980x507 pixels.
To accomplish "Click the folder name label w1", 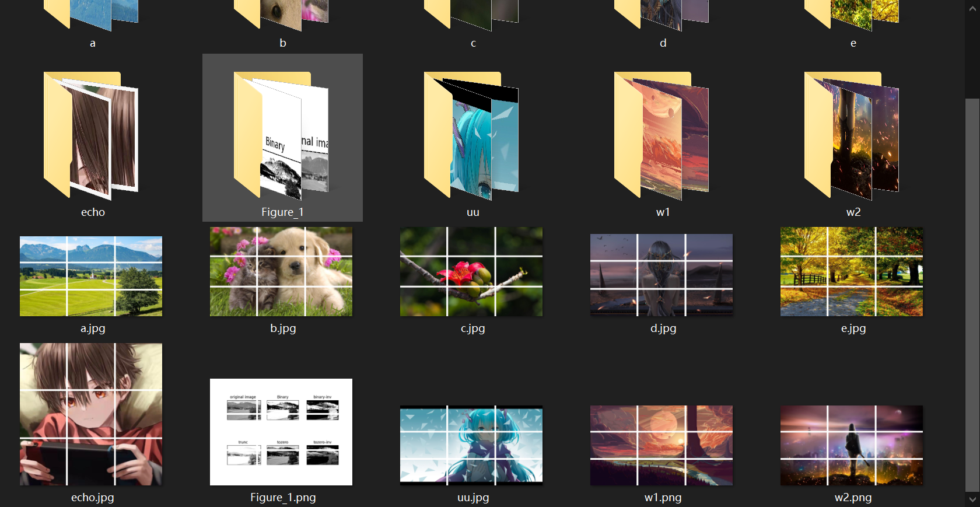I will 663,212.
